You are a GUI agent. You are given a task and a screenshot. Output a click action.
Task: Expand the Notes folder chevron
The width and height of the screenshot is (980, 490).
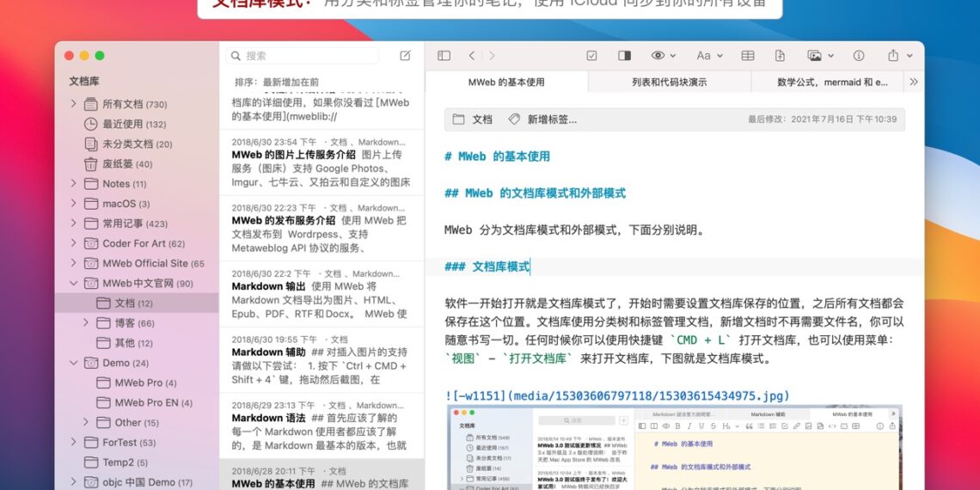(73, 183)
